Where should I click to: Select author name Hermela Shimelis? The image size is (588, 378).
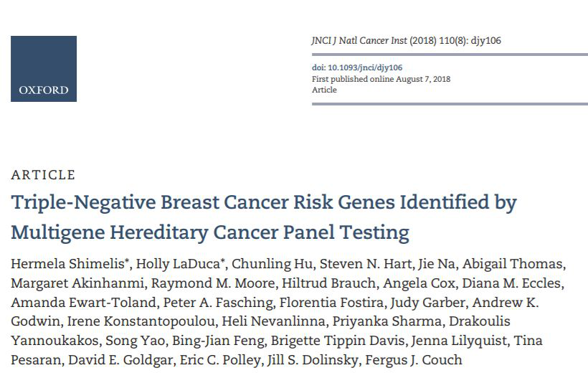[x=67, y=264]
